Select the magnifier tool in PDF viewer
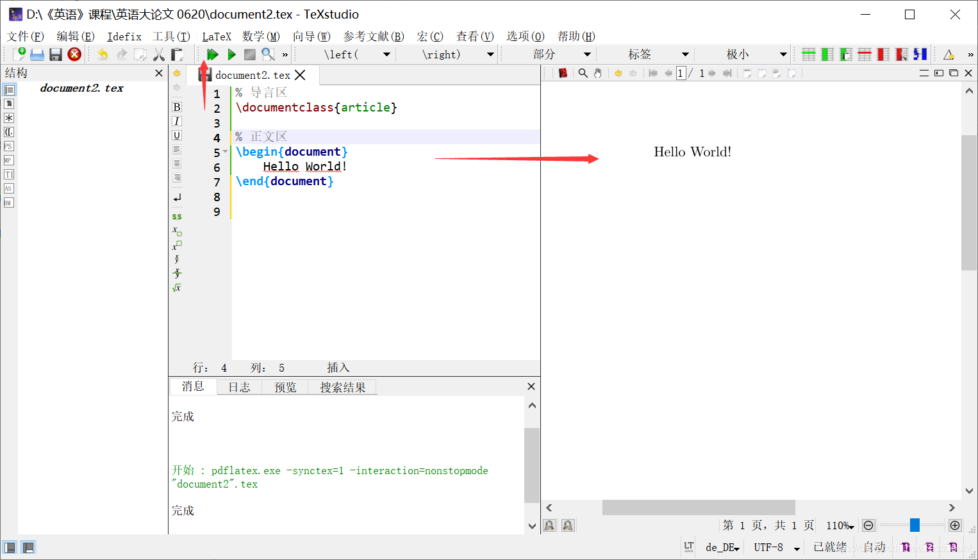The image size is (978, 560). (x=583, y=73)
